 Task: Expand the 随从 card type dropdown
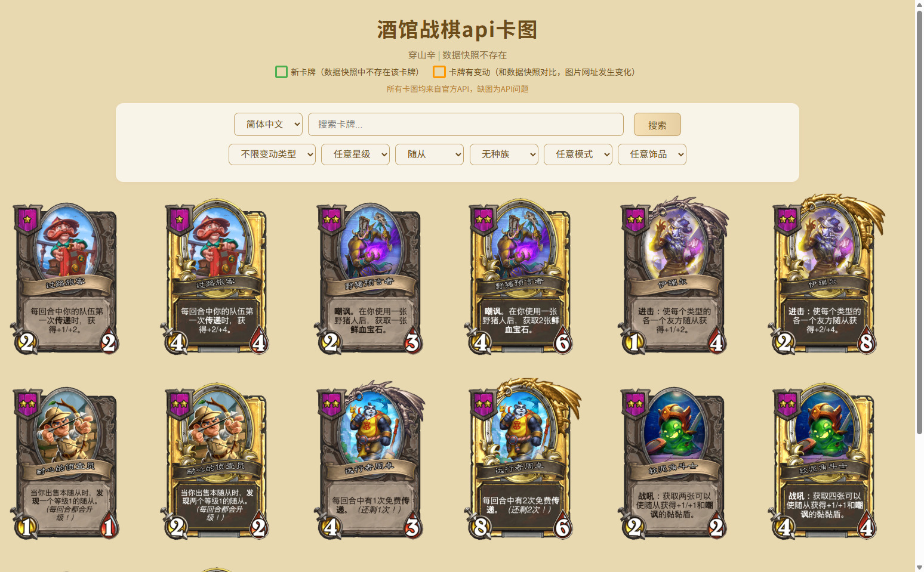[429, 154]
